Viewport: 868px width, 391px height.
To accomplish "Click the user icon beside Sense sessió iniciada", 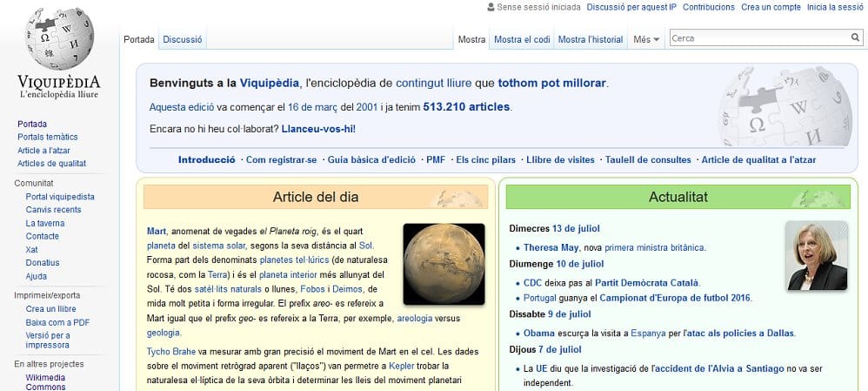I will click(x=491, y=7).
